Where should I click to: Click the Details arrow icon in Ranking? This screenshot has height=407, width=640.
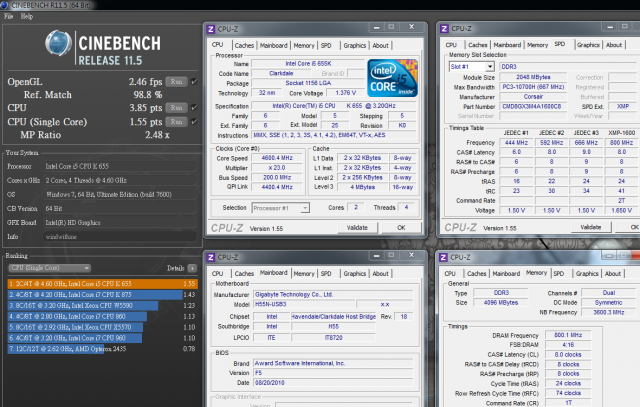[192, 268]
